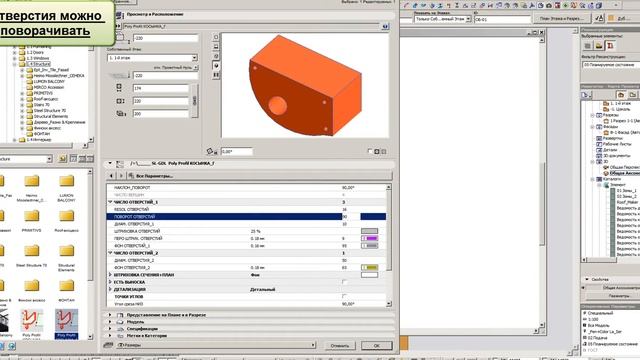The width and height of the screenshot is (640, 360).
Task: Select LUMON BALCONY tree folder
Action: (49, 81)
